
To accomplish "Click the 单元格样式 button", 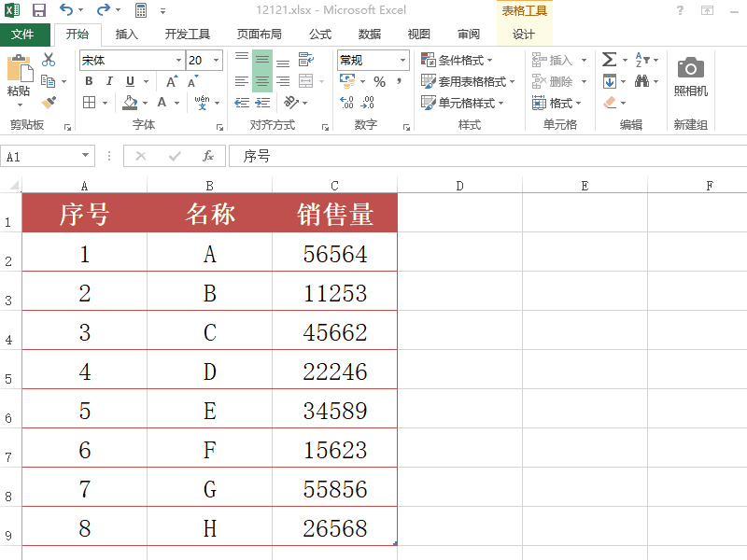I will (459, 103).
